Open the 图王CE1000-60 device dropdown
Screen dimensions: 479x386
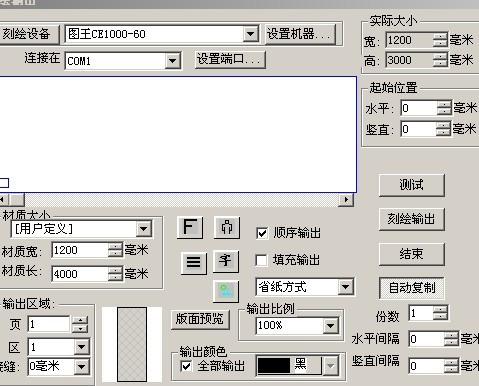coord(250,34)
